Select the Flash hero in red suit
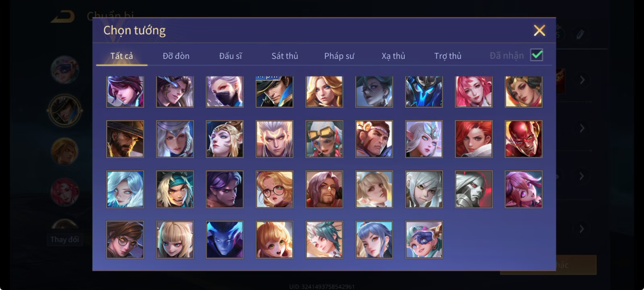 524,139
